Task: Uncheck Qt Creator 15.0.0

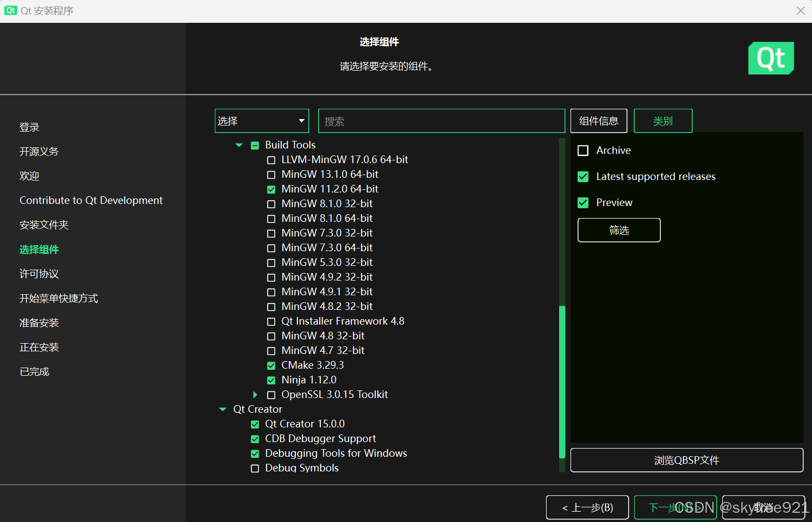Action: (255, 424)
